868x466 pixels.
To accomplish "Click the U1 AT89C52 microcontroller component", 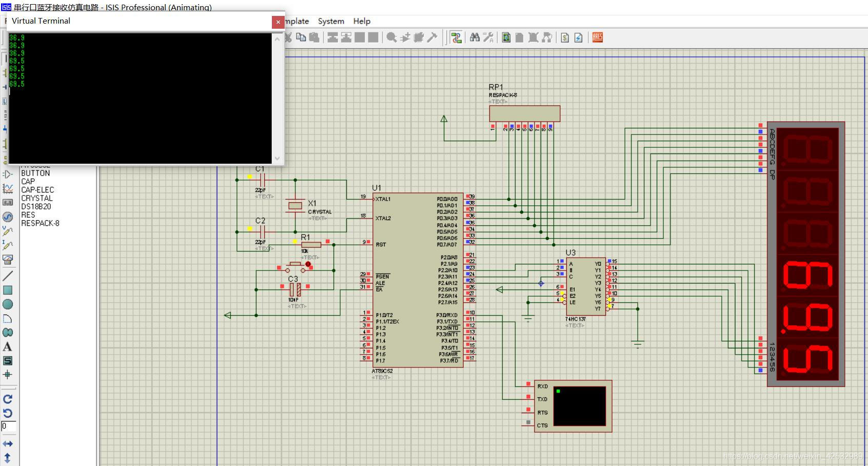I will 418,280.
